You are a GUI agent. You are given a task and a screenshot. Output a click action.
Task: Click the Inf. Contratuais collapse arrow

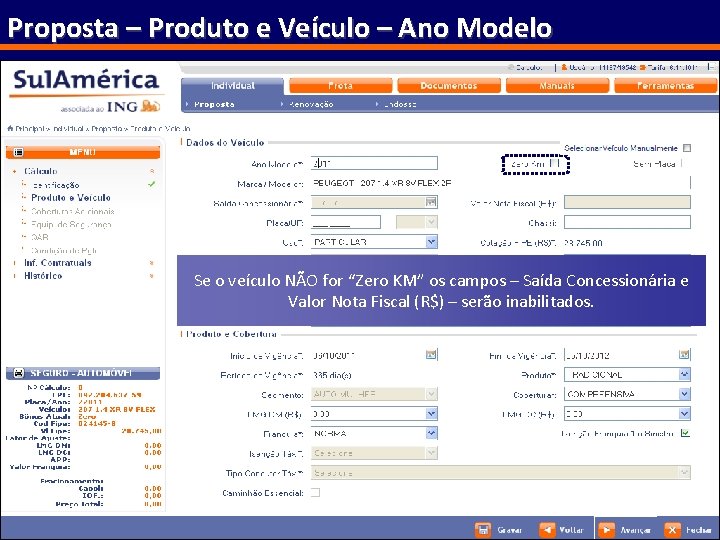[152, 263]
